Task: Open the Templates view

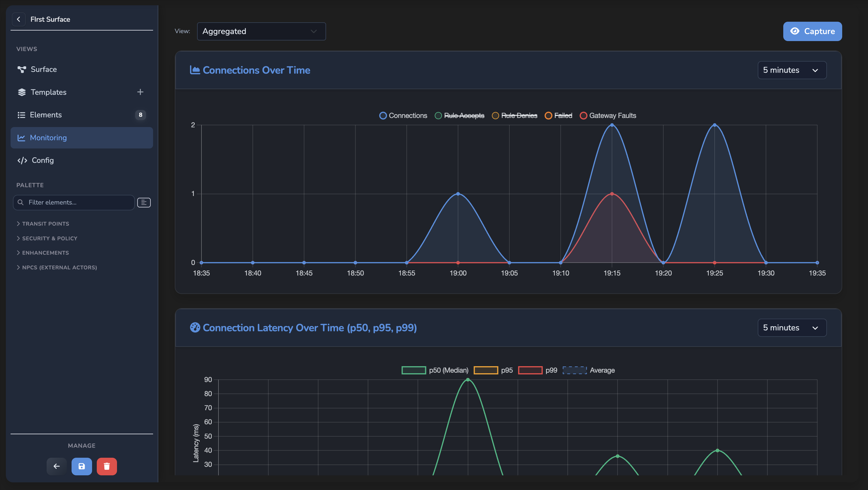Action: coord(82,92)
